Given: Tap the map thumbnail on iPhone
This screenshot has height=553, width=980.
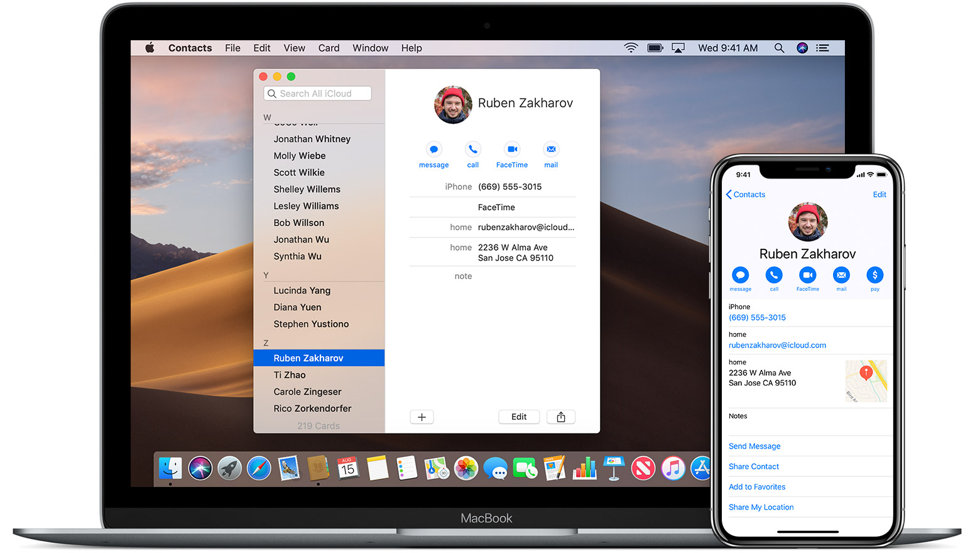Looking at the screenshot, I should pos(866,381).
